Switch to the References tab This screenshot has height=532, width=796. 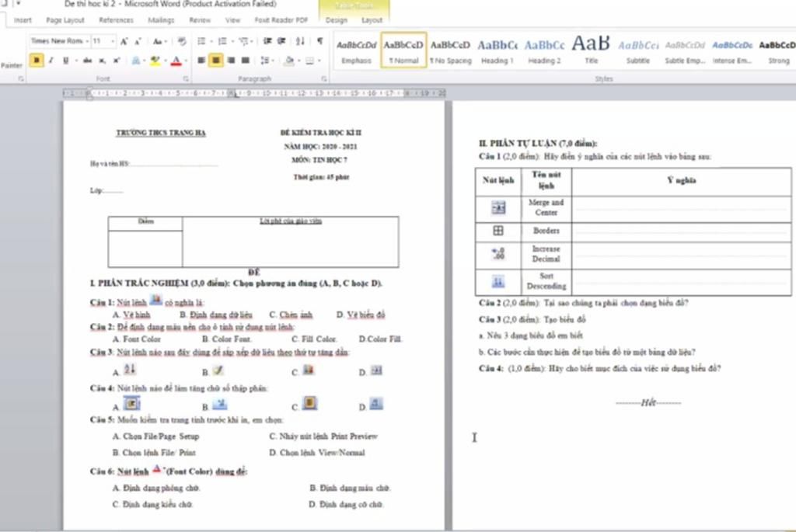[116, 20]
